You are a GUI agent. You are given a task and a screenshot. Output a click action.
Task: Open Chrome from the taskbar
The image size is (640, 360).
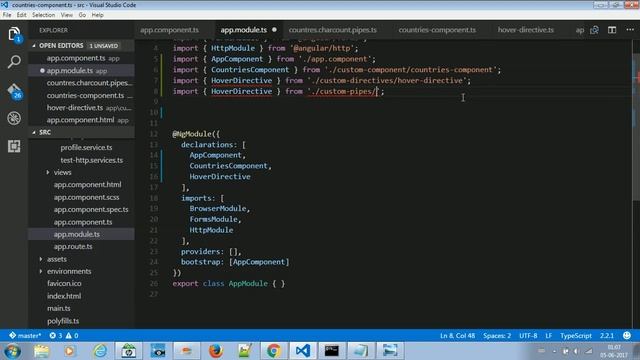click(x=274, y=351)
